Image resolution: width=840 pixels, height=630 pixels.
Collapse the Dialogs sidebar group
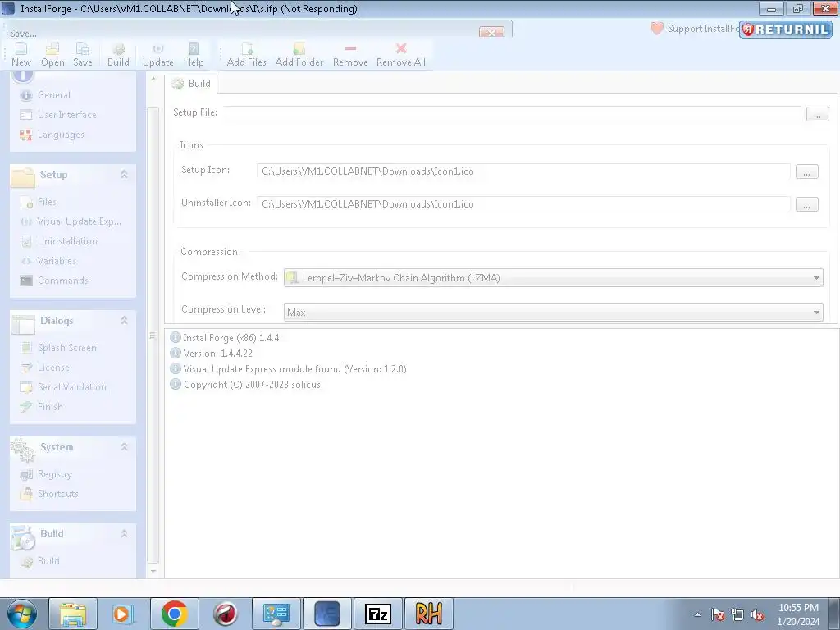point(125,321)
